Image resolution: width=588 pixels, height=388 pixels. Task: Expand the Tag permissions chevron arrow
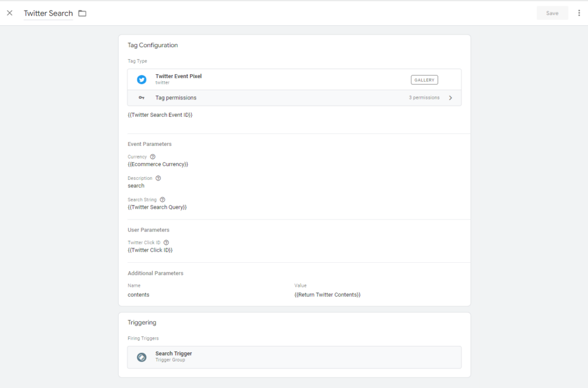point(450,98)
